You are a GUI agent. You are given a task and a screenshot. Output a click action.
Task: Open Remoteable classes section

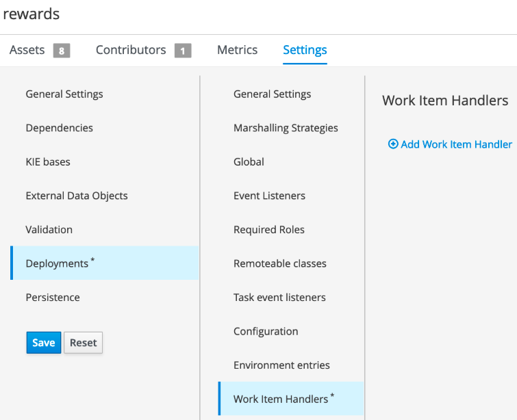coord(280,263)
